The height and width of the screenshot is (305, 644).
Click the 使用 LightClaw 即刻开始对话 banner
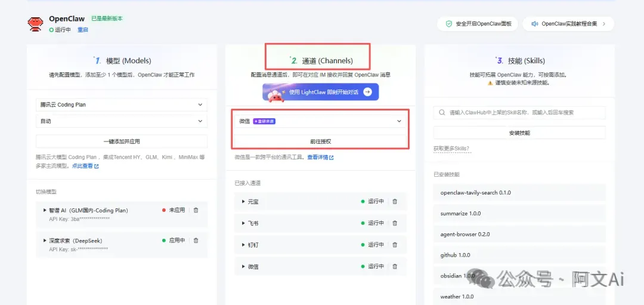(x=321, y=92)
